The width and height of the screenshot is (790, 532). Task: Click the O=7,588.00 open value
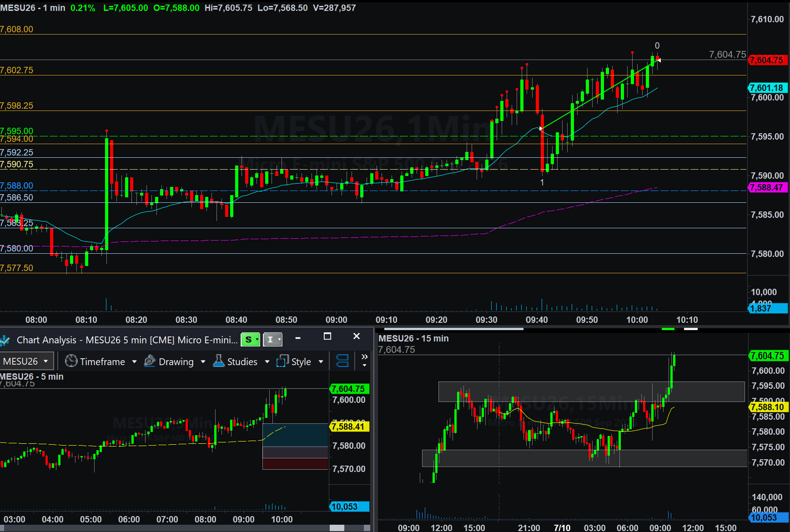pos(176,8)
